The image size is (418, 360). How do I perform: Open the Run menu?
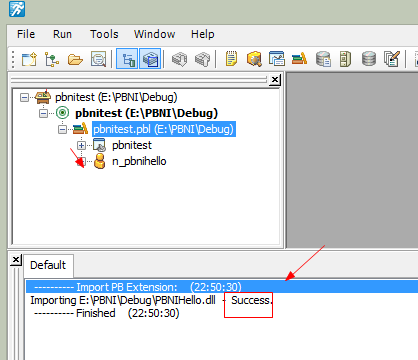pos(62,34)
